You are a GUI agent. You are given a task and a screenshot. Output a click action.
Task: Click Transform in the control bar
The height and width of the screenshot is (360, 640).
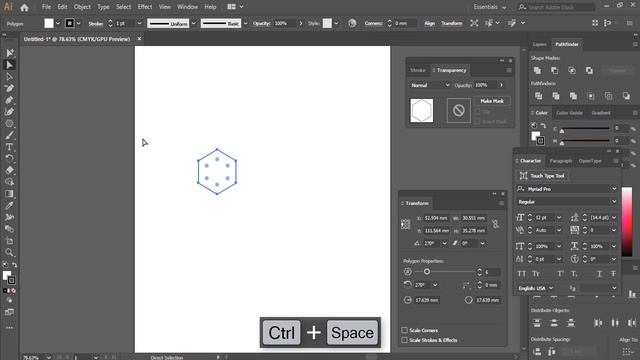point(452,23)
